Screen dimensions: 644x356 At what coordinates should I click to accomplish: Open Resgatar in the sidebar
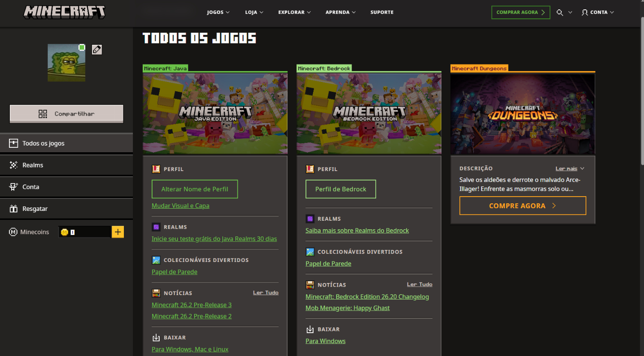tap(66, 209)
